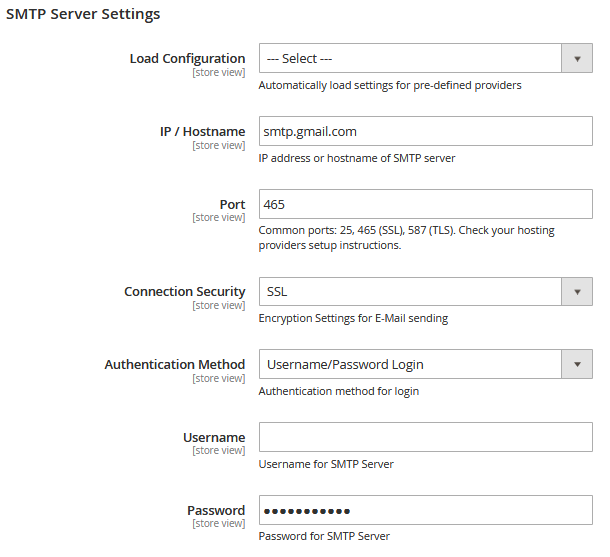Click the "IP / Hostname" field label

tap(202, 131)
